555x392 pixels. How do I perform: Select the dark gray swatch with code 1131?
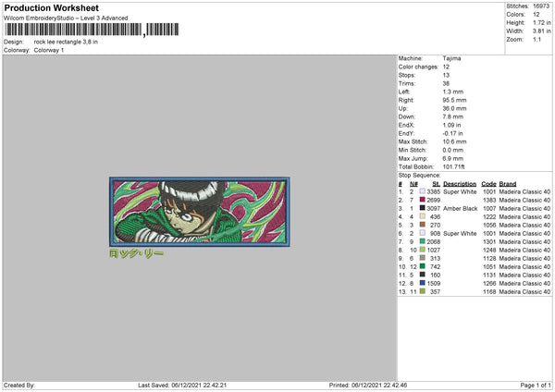click(423, 275)
